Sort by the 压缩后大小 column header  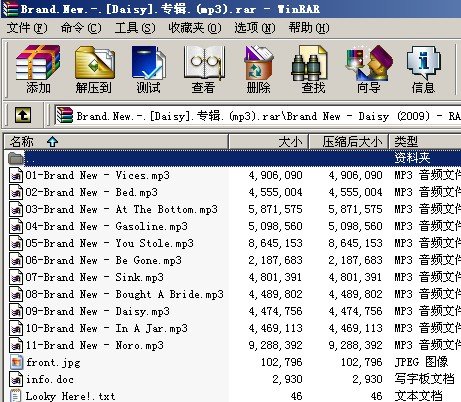point(349,142)
